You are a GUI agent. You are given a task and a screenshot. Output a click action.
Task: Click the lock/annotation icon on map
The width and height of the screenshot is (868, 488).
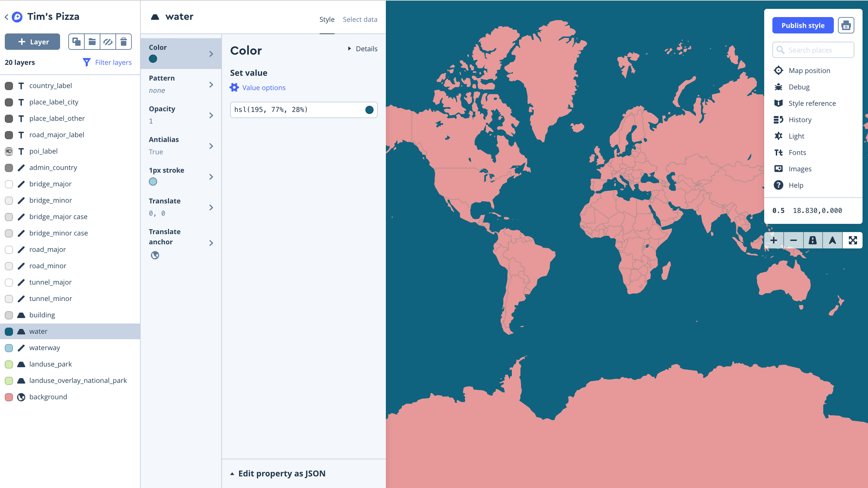[813, 240]
